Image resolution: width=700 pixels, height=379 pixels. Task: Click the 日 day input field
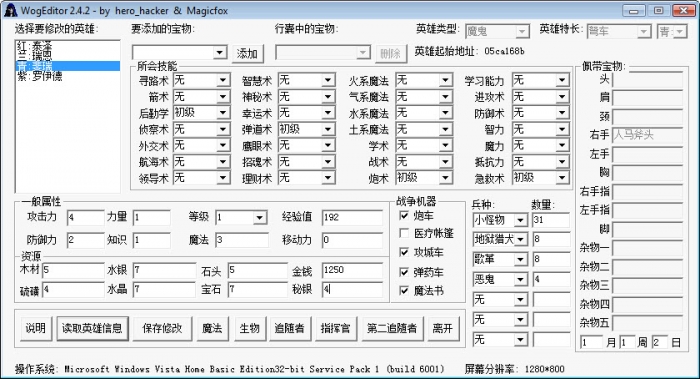660,343
